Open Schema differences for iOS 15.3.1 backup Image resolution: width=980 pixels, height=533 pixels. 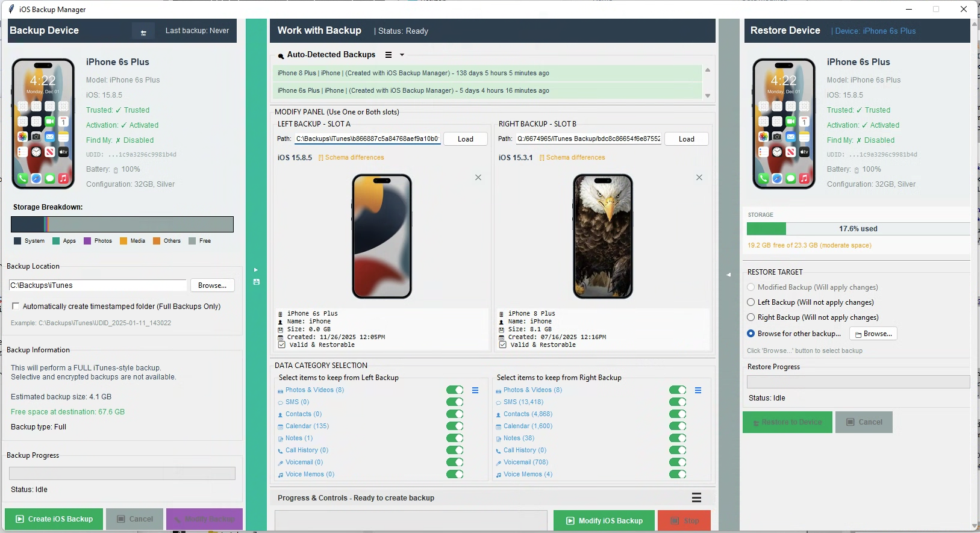pyautogui.click(x=572, y=158)
